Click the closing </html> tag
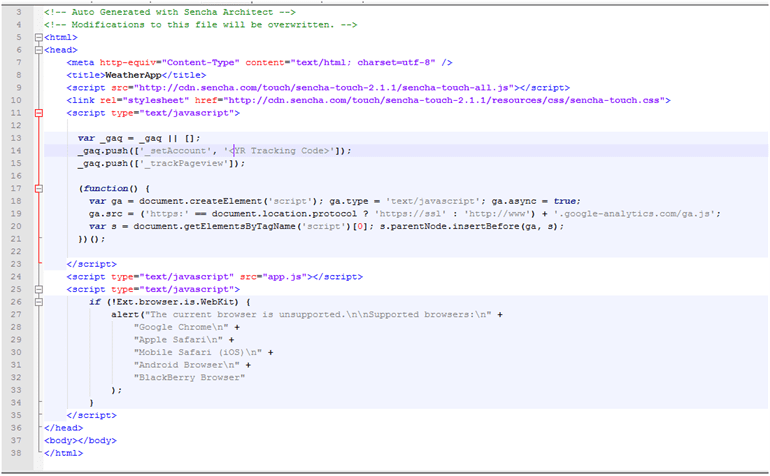 click(63, 453)
